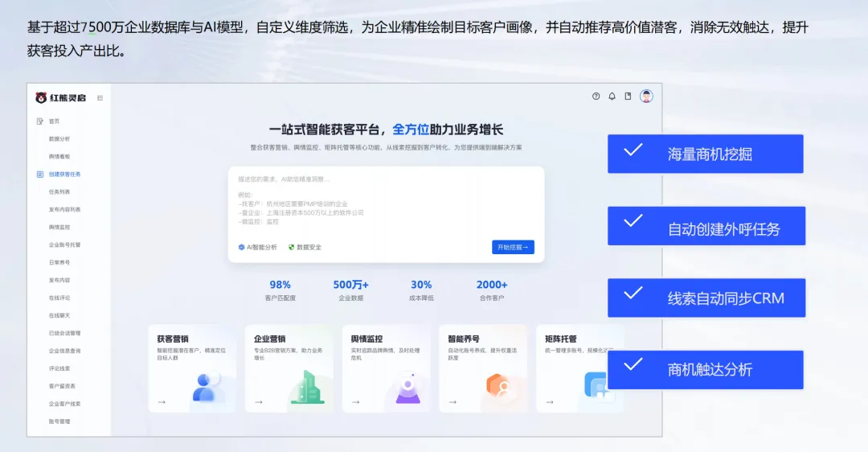The height and width of the screenshot is (452, 868).
Task: Click the 红熊灵启 bear logo
Action: 41,98
